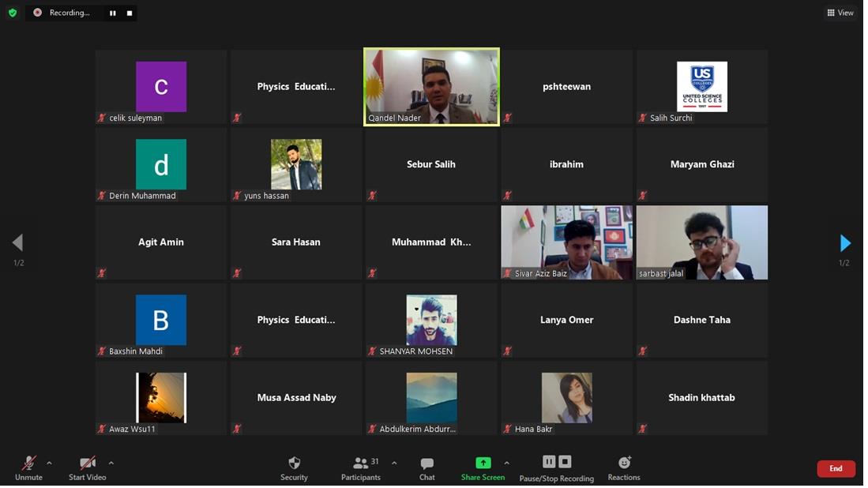
Task: Open the Participants panel
Action: tap(361, 467)
